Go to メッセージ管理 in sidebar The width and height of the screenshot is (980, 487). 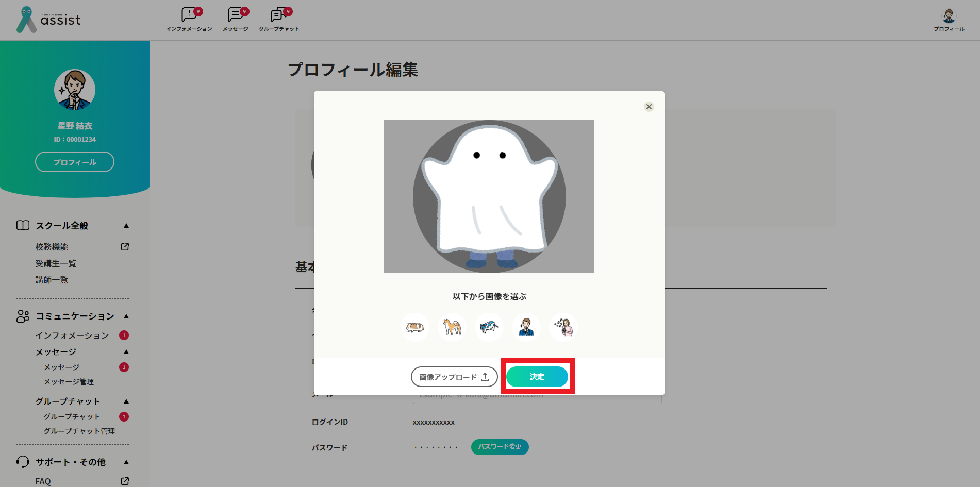(x=69, y=382)
